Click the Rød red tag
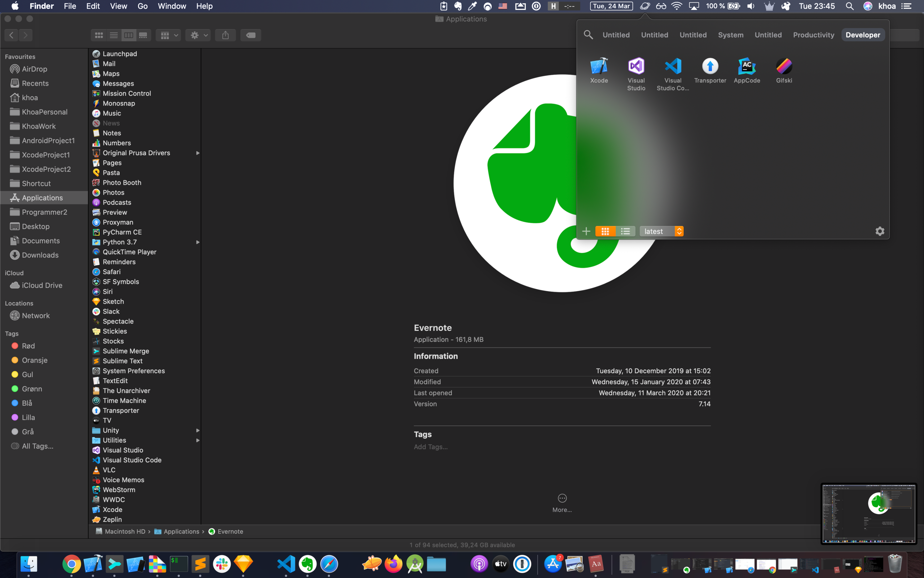The image size is (924, 578). coord(44,346)
